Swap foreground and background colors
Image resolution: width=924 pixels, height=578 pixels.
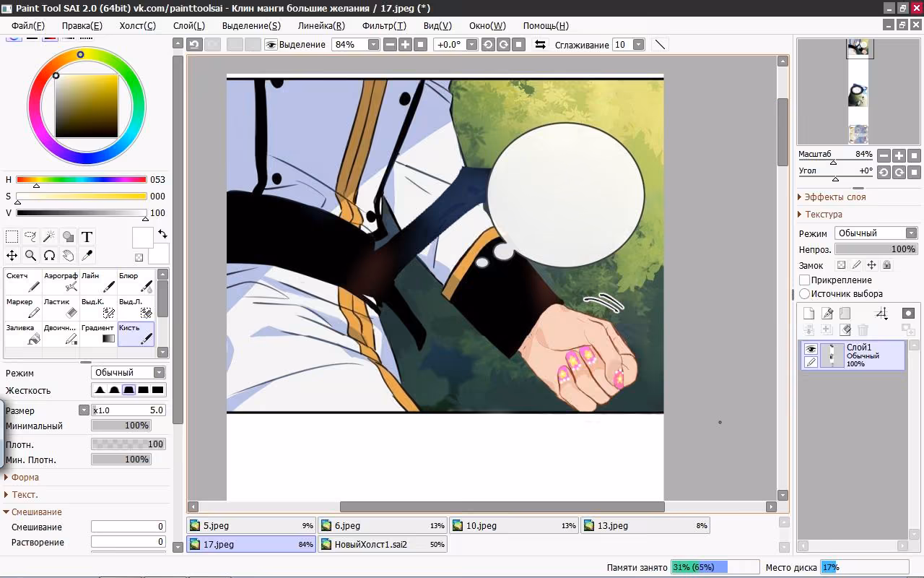[162, 234]
